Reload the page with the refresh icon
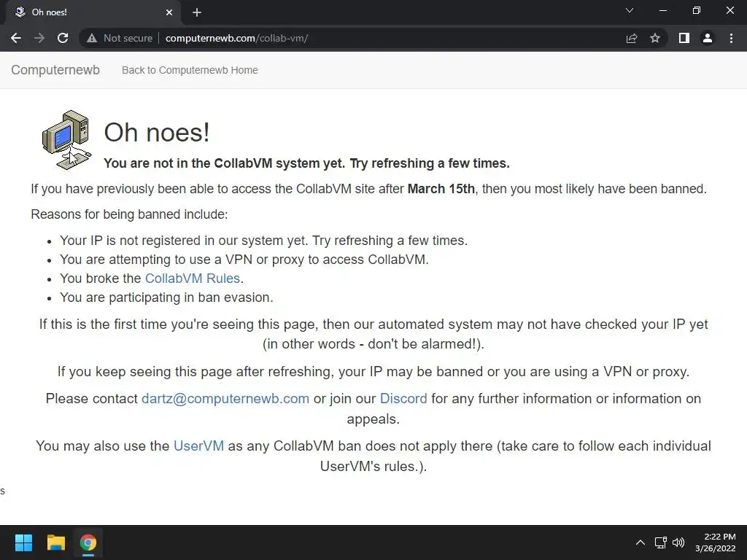 pyautogui.click(x=63, y=38)
